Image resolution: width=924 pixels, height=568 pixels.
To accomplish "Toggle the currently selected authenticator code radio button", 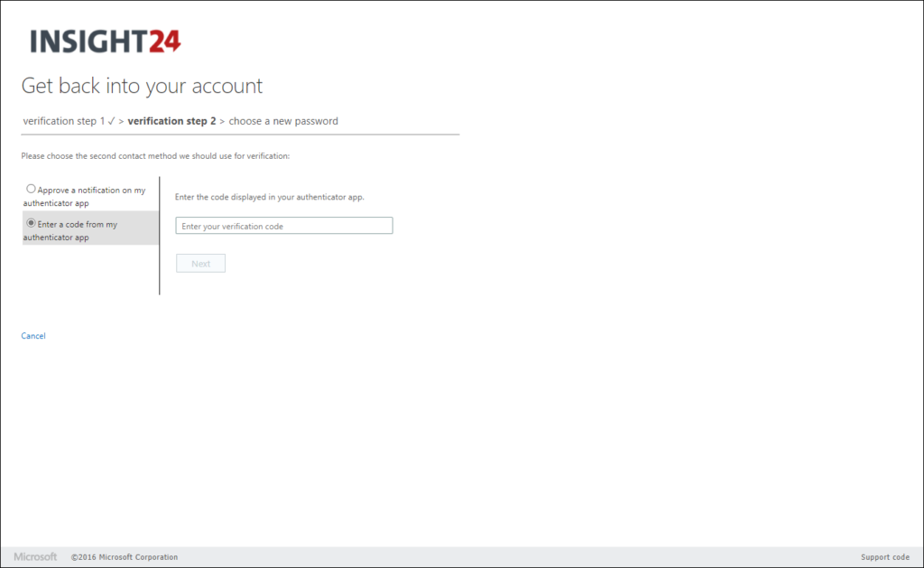I will (x=31, y=223).
